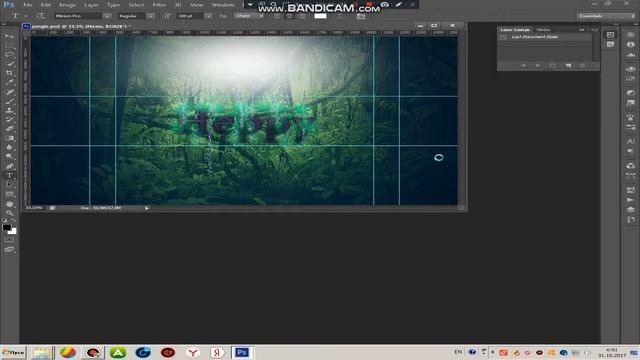Image resolution: width=640 pixels, height=360 pixels.
Task: Open the text color swatch in options bar
Action: (x=320, y=16)
